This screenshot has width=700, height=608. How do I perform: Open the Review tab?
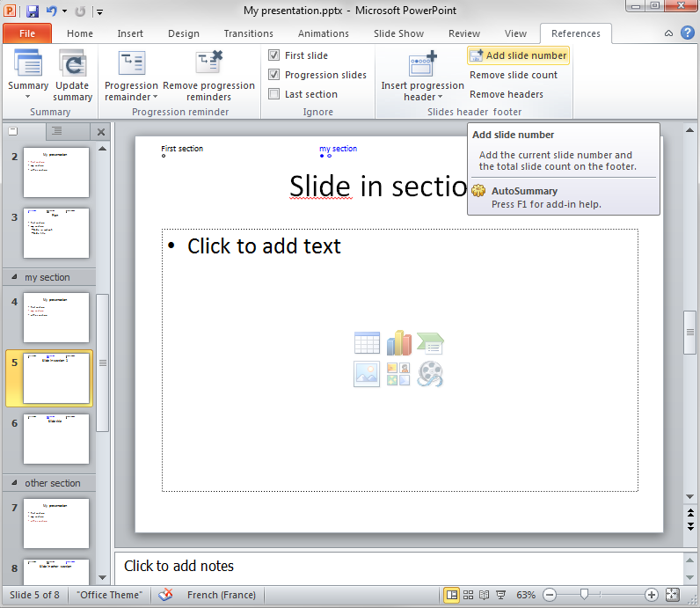464,33
